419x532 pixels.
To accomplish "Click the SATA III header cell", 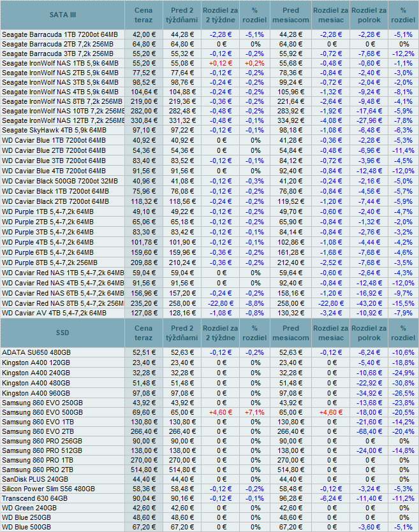I will (x=62, y=15).
